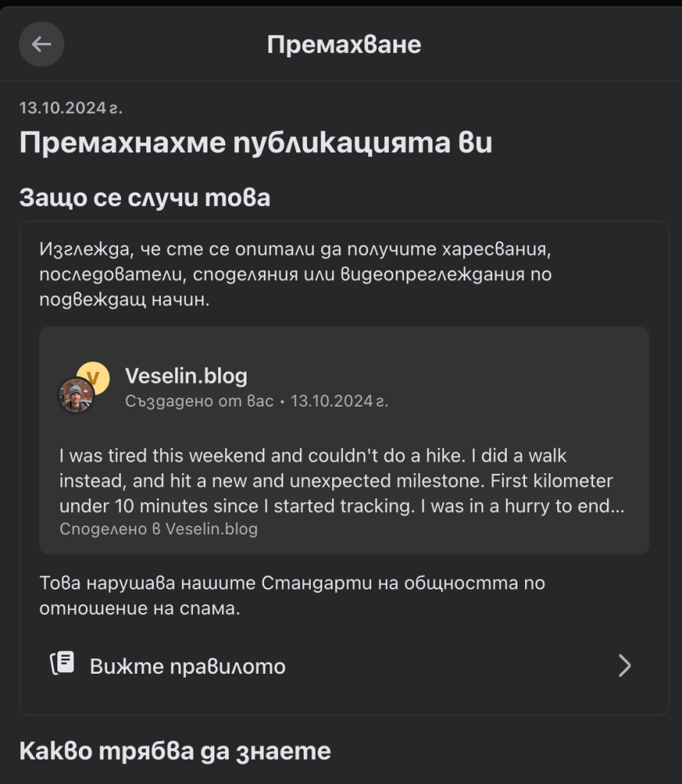
Task: Click the post date after "Създадено от вас"
Action: (x=339, y=400)
